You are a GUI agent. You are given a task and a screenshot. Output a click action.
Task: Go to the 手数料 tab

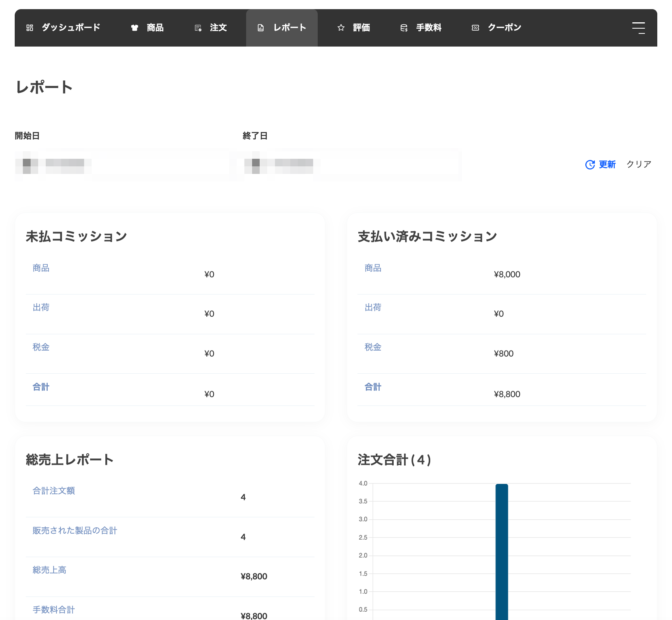[x=429, y=28]
